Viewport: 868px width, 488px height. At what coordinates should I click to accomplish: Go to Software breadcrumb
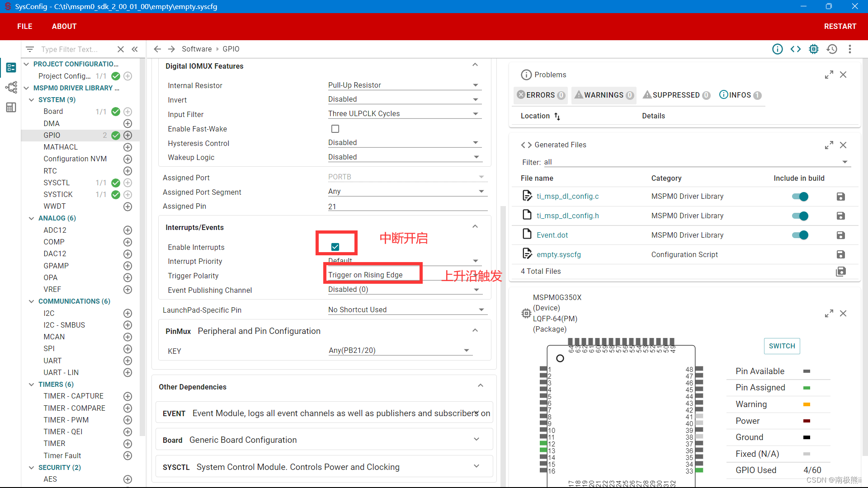click(x=197, y=49)
